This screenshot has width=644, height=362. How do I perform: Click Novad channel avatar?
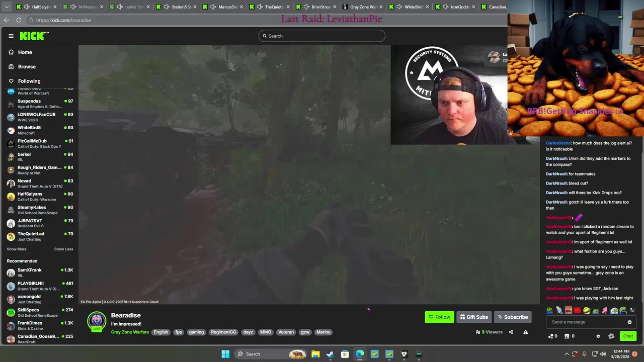tap(11, 184)
